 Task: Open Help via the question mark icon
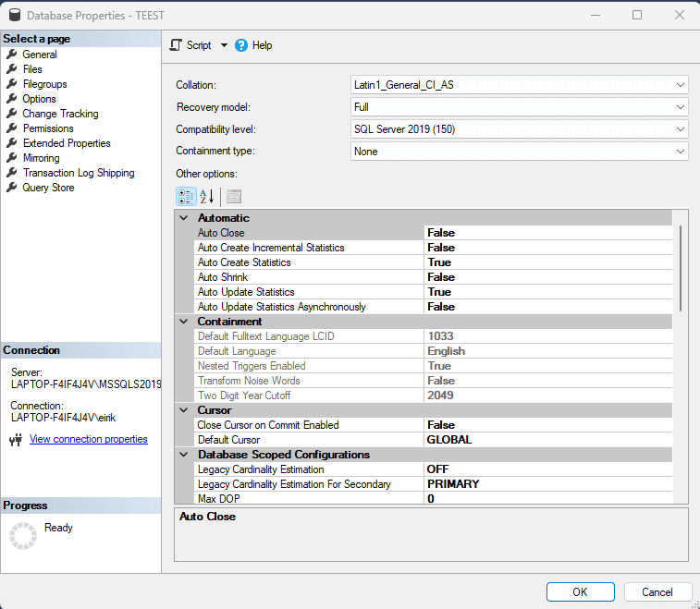pos(241,45)
